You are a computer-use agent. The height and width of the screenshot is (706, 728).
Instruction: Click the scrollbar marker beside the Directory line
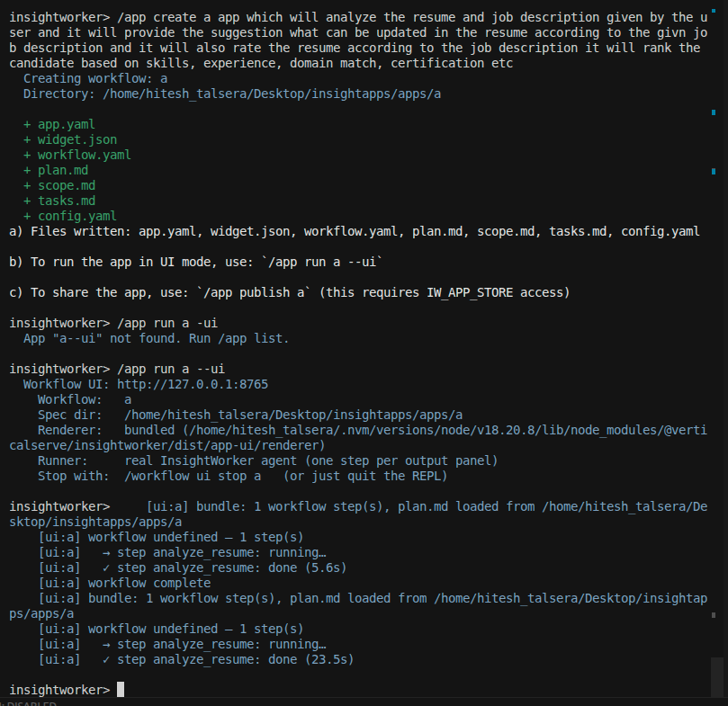(x=714, y=112)
